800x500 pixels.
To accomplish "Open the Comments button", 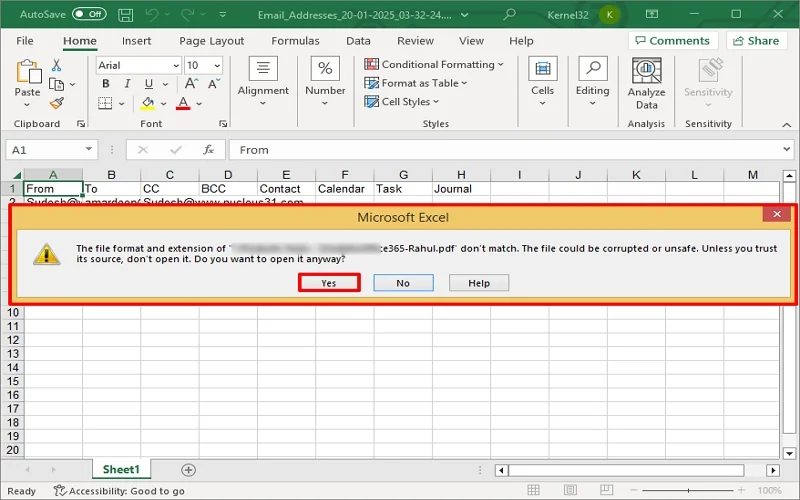I will tap(673, 41).
